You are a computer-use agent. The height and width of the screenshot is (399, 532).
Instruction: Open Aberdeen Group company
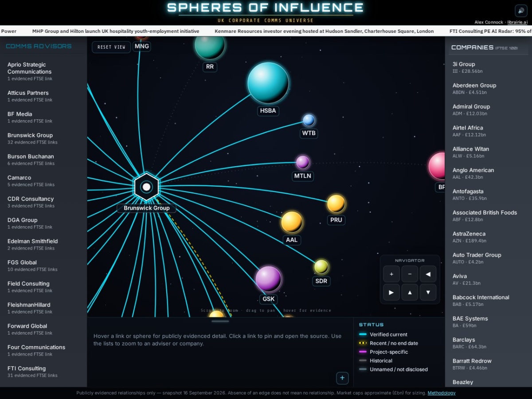(x=489, y=89)
